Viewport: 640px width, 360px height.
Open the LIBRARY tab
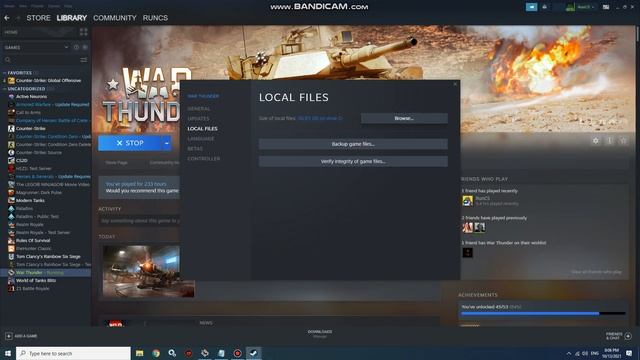point(72,18)
